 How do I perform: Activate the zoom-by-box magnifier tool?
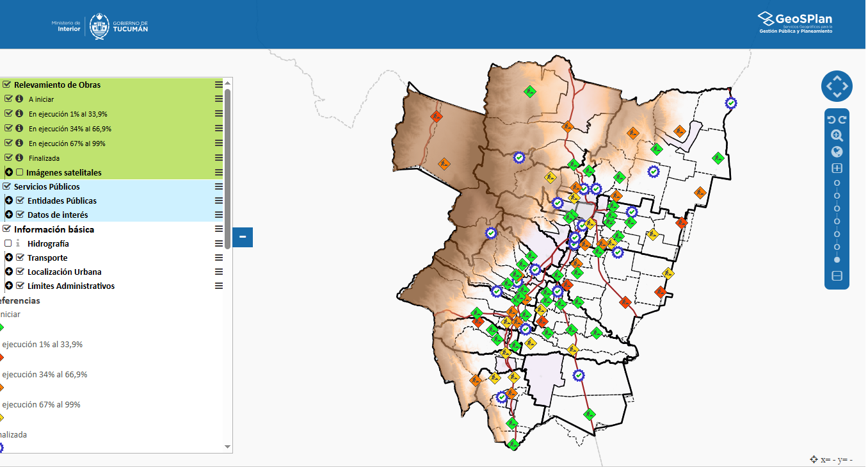click(837, 136)
